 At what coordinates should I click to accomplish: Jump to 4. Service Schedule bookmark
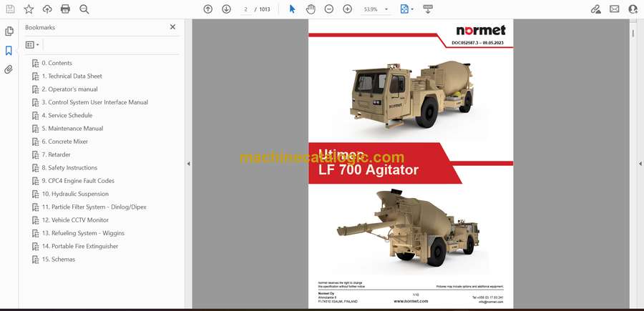[67, 115]
